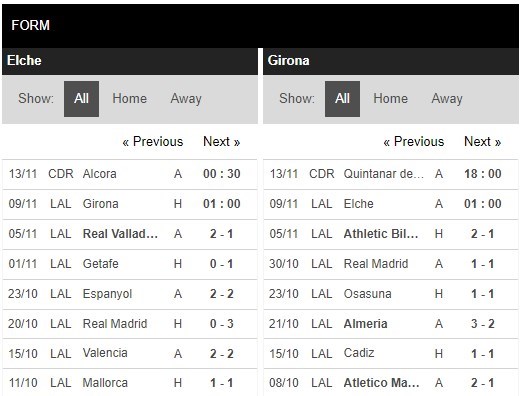The height and width of the screenshot is (396, 522).
Task: Open Girona vs Athletic Bilbao match
Action: pyautogui.click(x=391, y=234)
